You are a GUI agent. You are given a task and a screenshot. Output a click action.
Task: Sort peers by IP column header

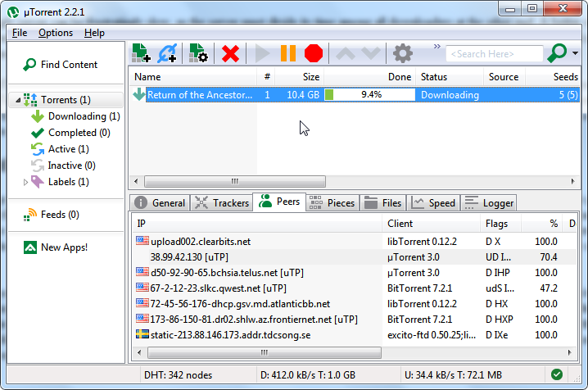tap(257, 224)
